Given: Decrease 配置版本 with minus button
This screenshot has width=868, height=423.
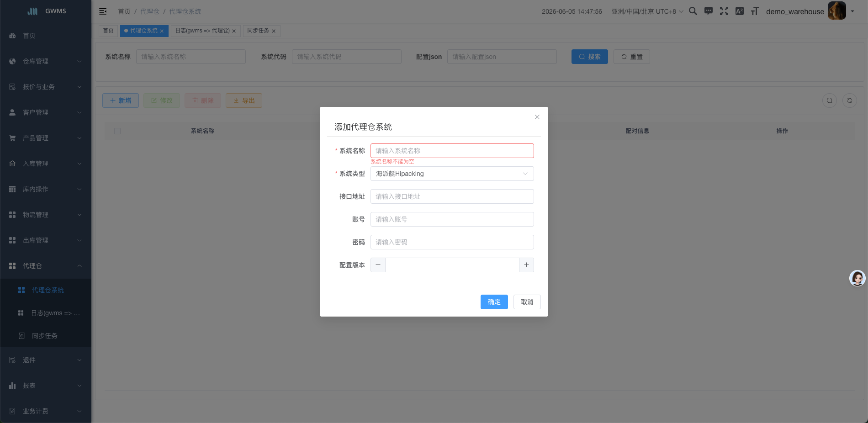Looking at the screenshot, I should [378, 265].
